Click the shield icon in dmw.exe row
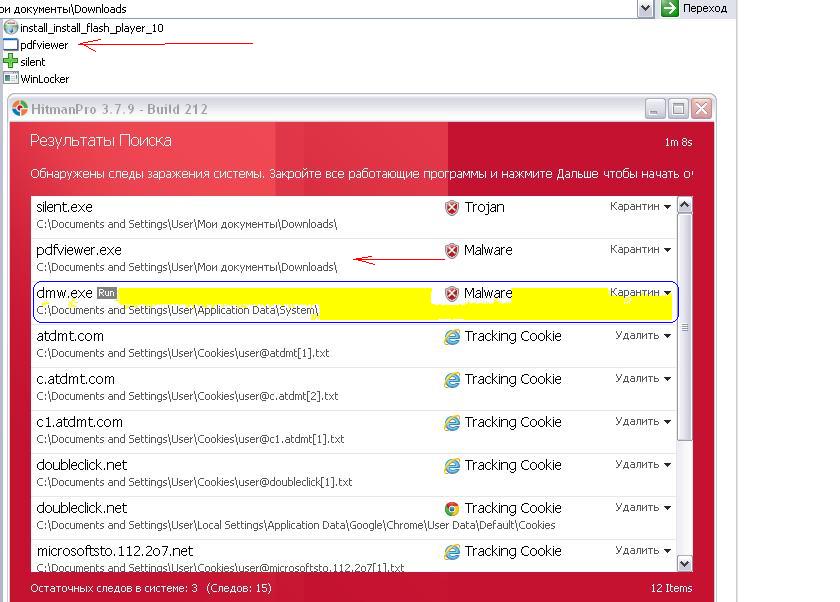The width and height of the screenshot is (840, 602). tap(452, 293)
